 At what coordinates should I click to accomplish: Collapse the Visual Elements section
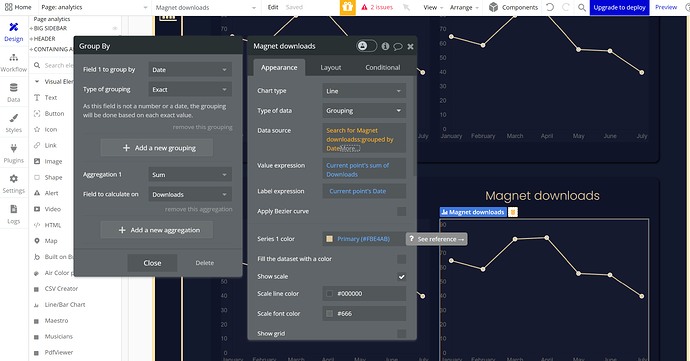pyautogui.click(x=37, y=81)
